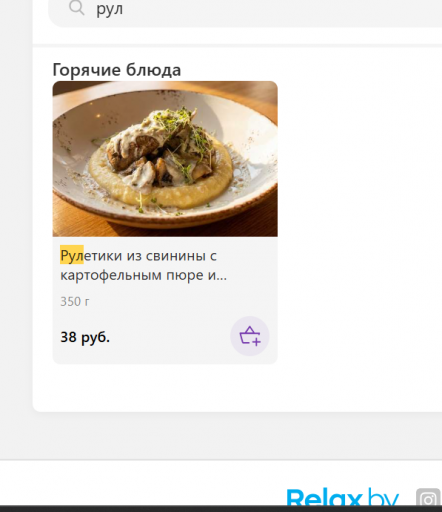This screenshot has height=512, width=442.
Task: Click the dish card's gray info area
Action: pyautogui.click(x=165, y=300)
